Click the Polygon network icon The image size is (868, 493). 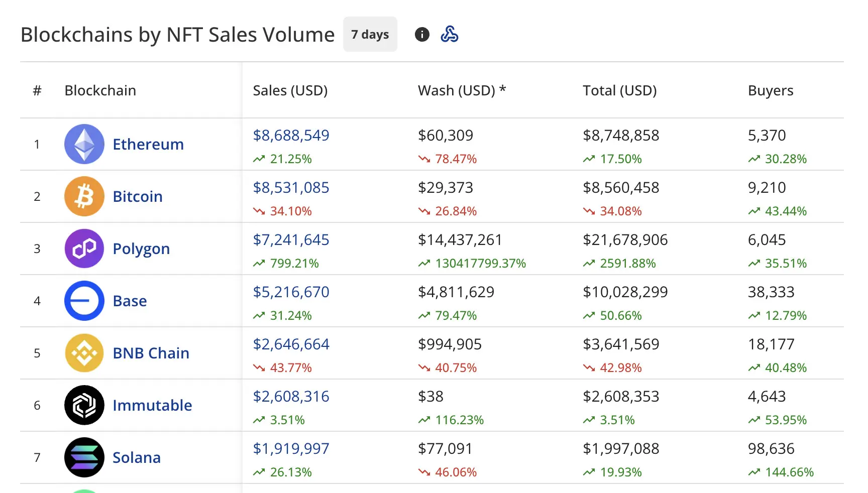84,249
